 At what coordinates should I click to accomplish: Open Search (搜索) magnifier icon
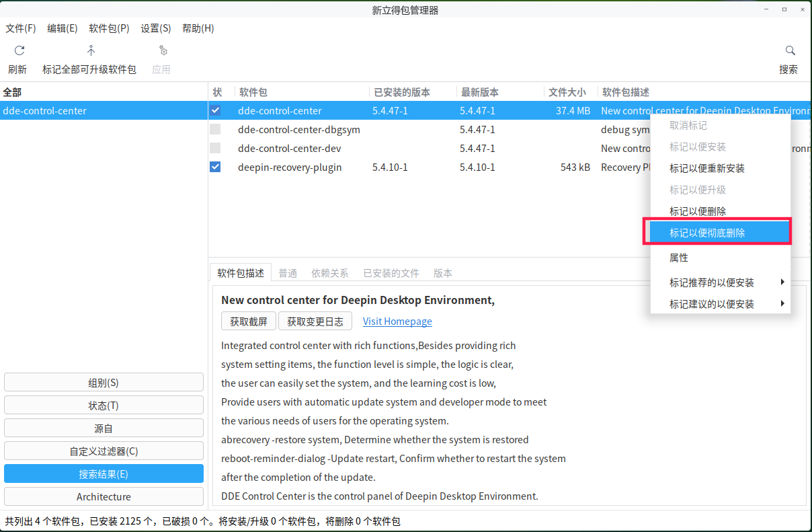(x=790, y=50)
